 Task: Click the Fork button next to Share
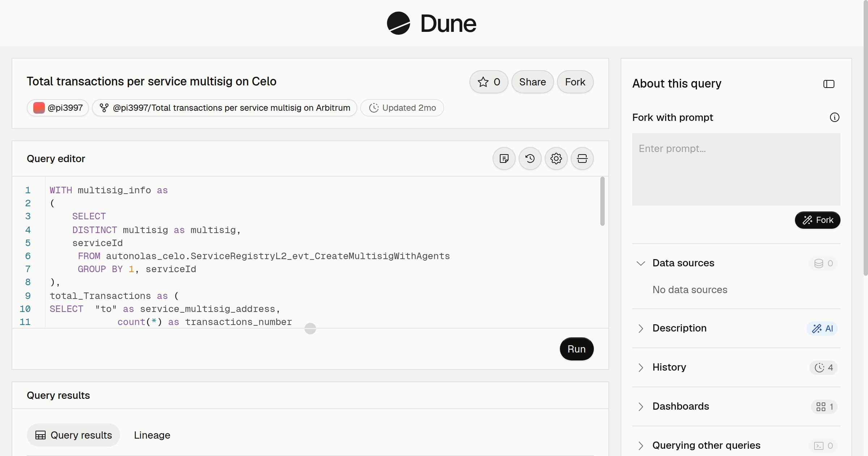click(575, 82)
